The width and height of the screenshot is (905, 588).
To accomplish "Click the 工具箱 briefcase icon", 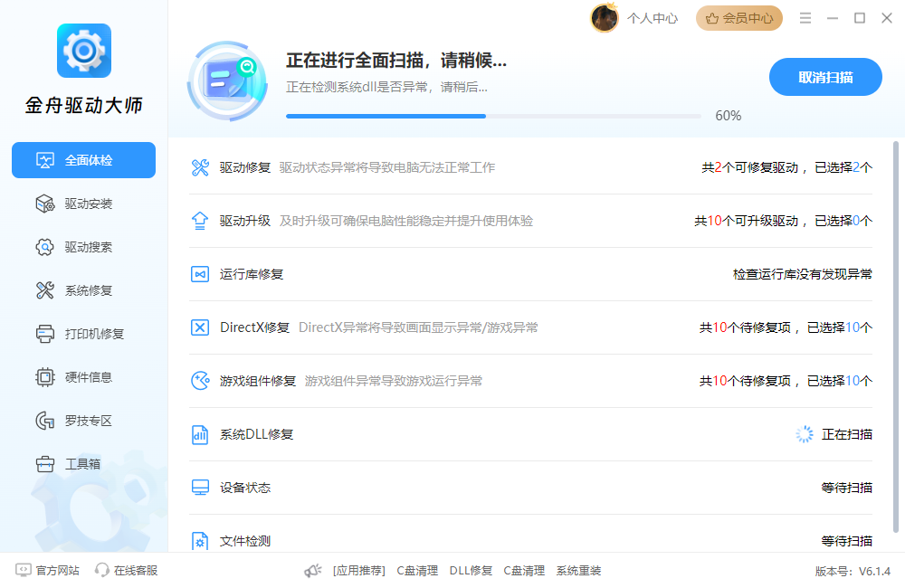I will click(x=45, y=463).
